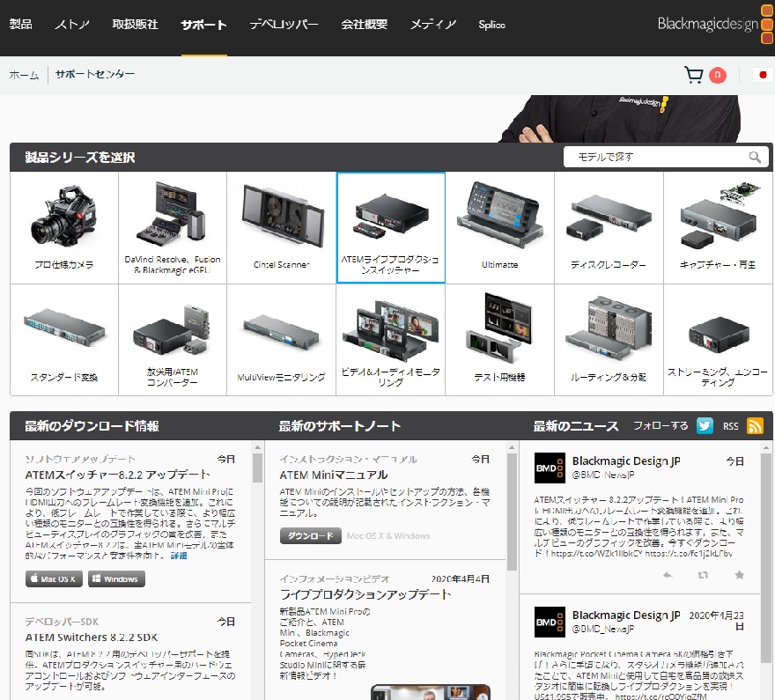Screen dimensions: 775x700
Task: Open the RSS feed icon
Action: [755, 426]
